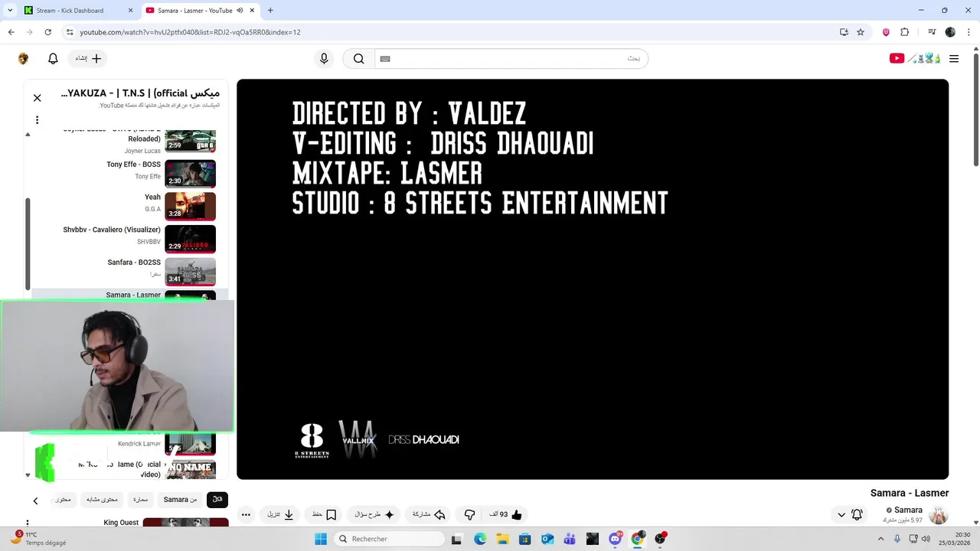The image size is (980, 551).
Task: Click the YouTube search input field
Action: click(511, 59)
